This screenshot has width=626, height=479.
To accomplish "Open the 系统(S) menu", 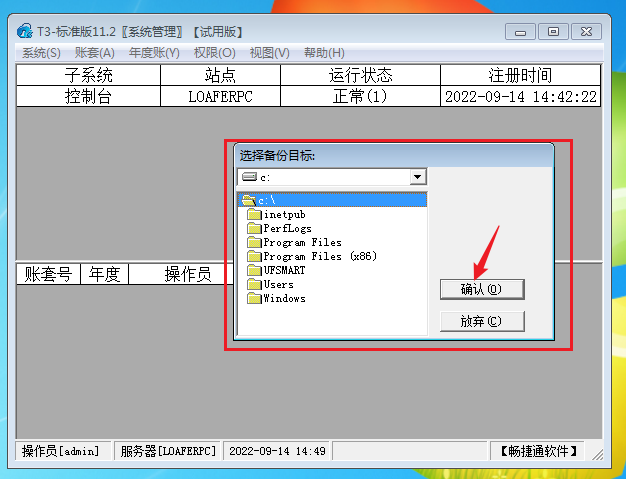I will [41, 53].
